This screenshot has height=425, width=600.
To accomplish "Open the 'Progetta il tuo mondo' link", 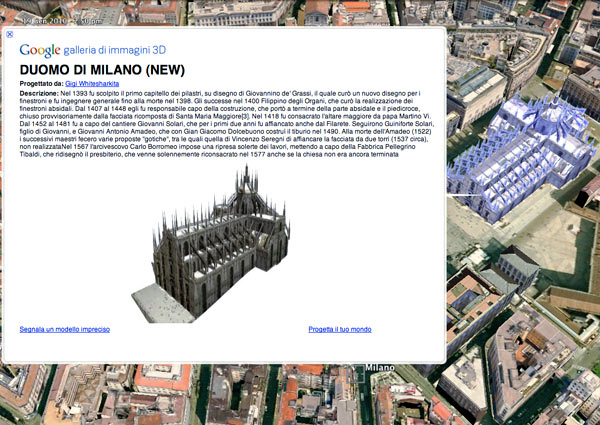I will pyautogui.click(x=340, y=329).
